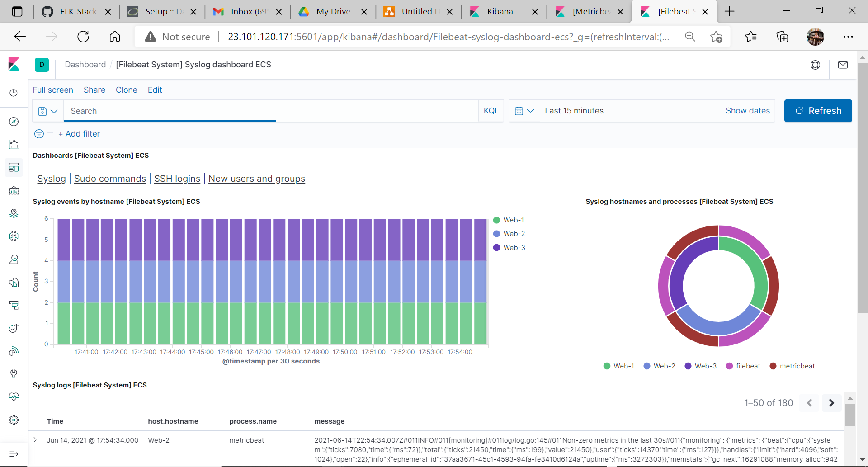Click the Kibana help icon
The image size is (868, 467).
click(x=815, y=65)
